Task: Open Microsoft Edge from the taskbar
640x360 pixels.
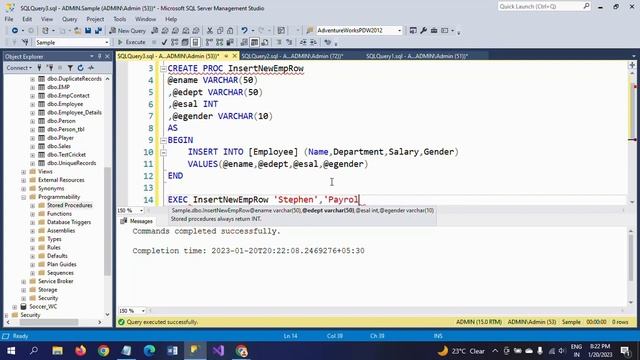Action: point(149,351)
